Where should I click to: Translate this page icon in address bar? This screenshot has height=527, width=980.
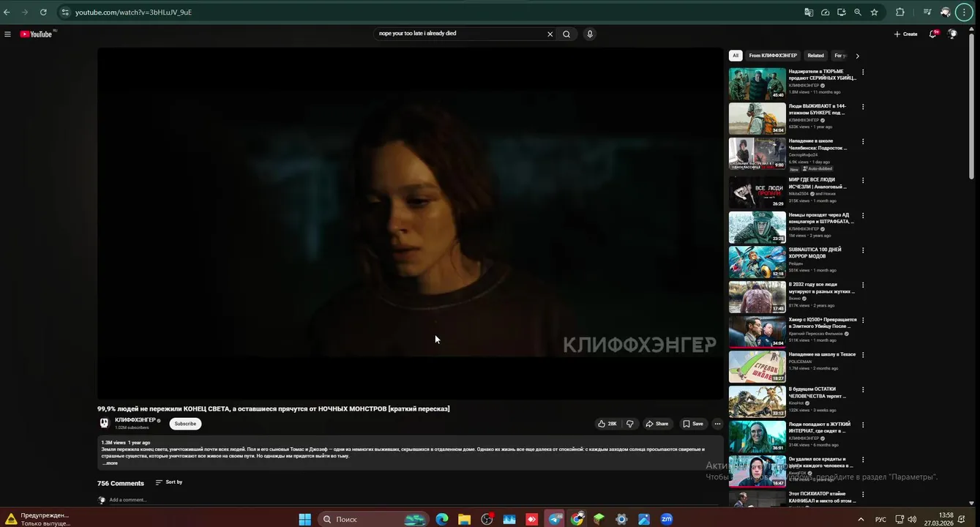(809, 12)
